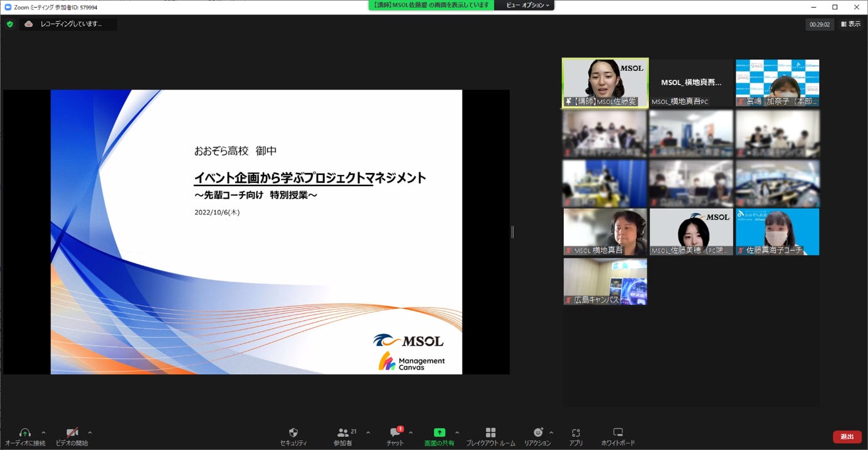
Task: Click the recording status indicator
Action: (x=68, y=24)
